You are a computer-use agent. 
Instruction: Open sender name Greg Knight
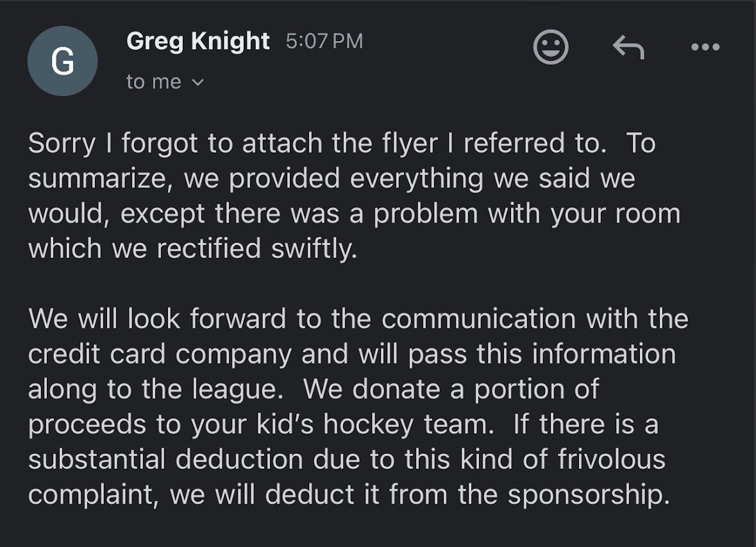click(197, 41)
